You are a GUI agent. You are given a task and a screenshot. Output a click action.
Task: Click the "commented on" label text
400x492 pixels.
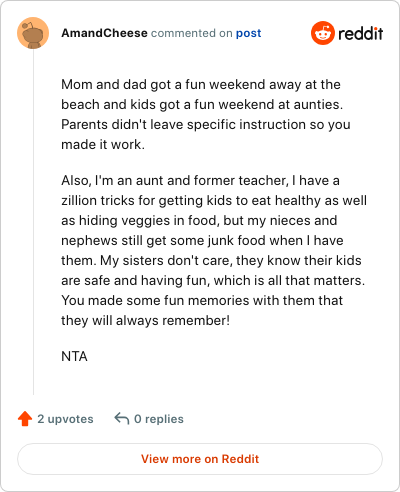[x=192, y=33]
